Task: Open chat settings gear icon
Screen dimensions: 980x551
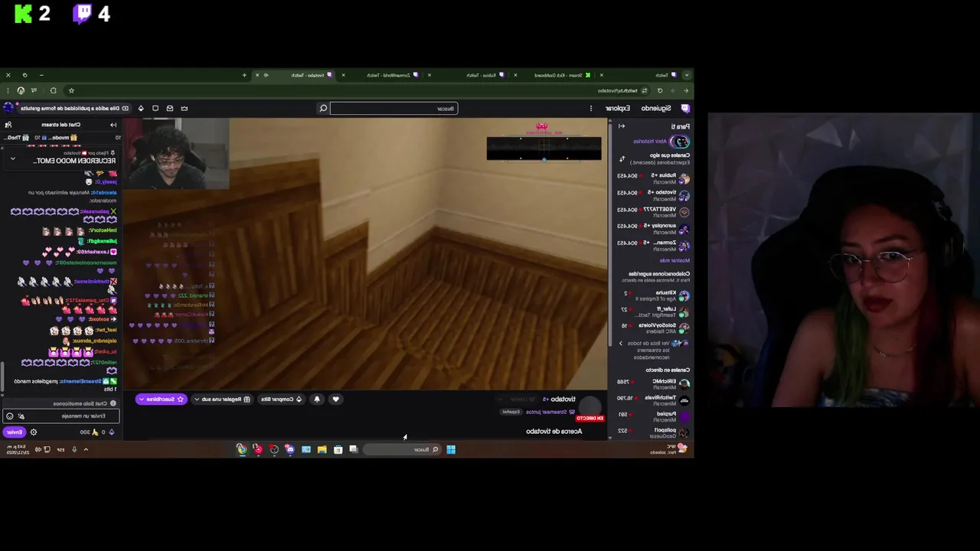Action: point(33,432)
